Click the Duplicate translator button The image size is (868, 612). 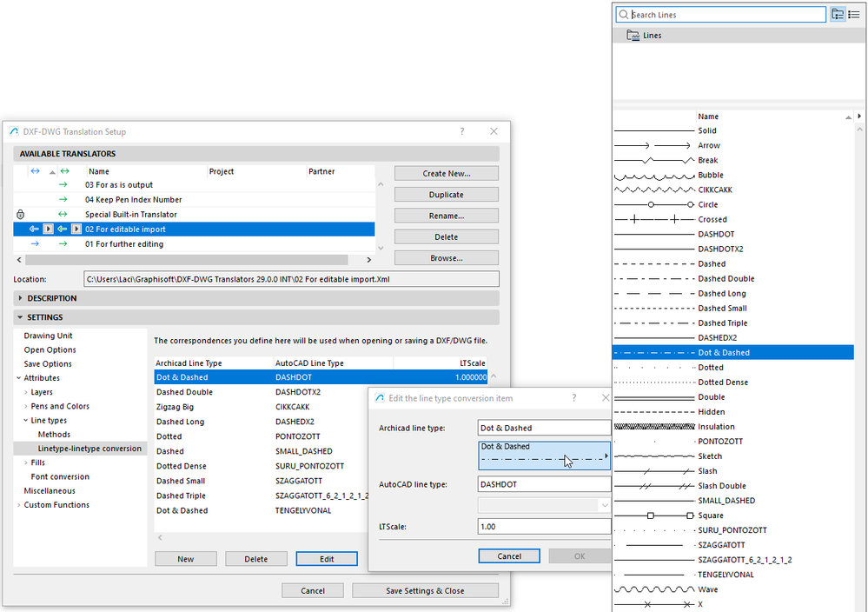(x=447, y=195)
